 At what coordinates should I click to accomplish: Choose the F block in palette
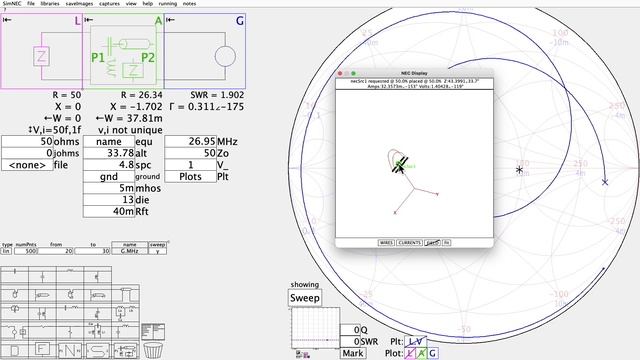pos(42,349)
